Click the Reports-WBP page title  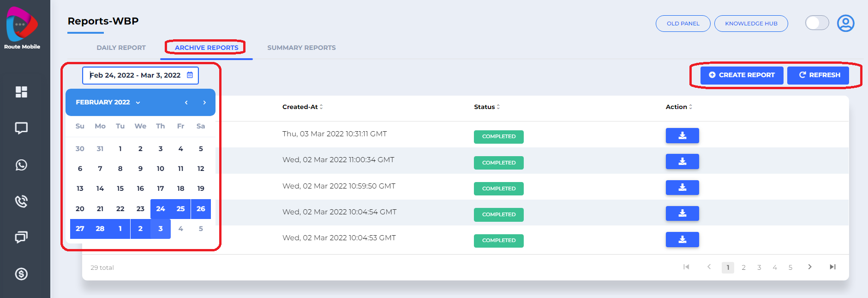[x=103, y=21]
